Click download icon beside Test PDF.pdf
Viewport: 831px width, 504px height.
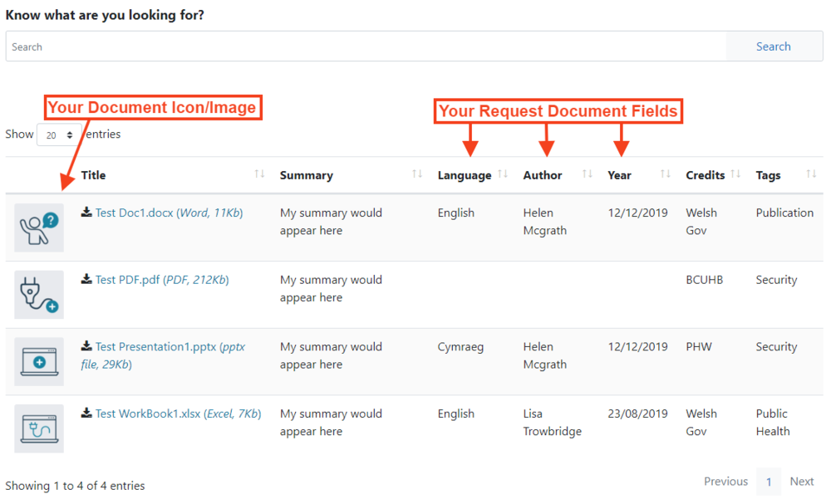tap(86, 280)
